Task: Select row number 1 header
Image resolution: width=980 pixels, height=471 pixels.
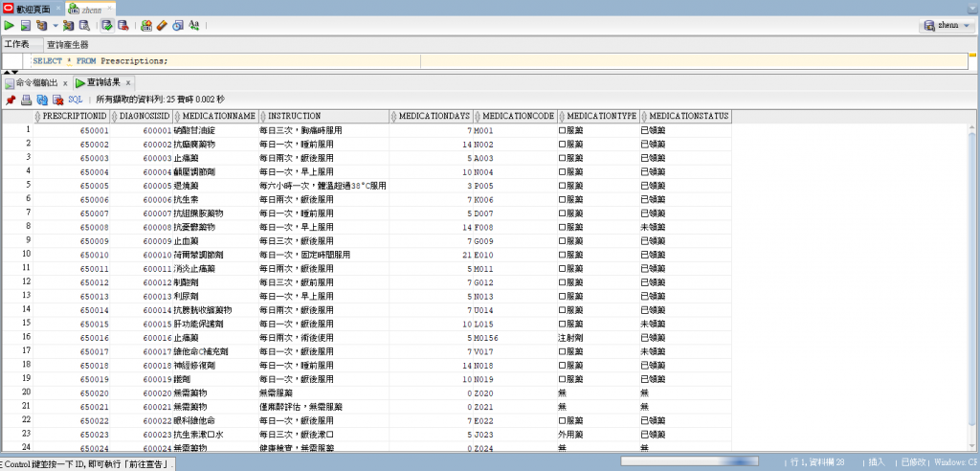Action: coord(17,130)
